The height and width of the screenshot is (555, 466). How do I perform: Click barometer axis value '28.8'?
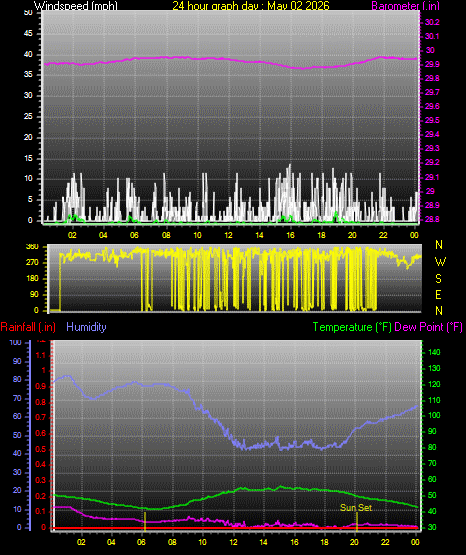(432, 219)
